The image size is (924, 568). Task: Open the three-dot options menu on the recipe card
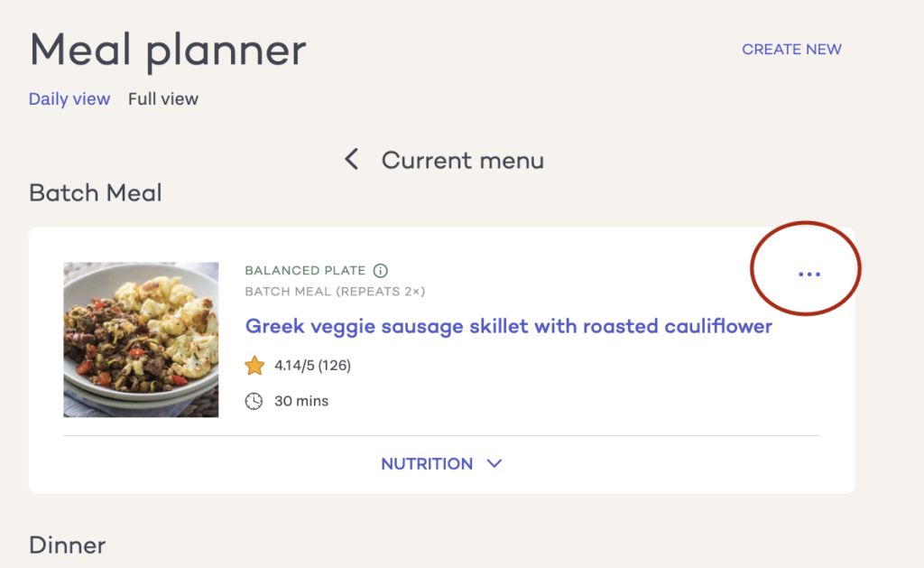pos(809,274)
